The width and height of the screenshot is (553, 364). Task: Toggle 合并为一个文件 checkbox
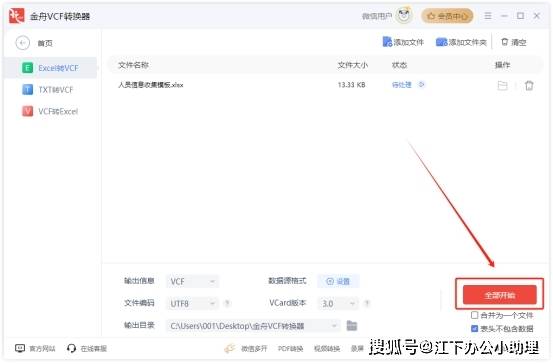[475, 315]
